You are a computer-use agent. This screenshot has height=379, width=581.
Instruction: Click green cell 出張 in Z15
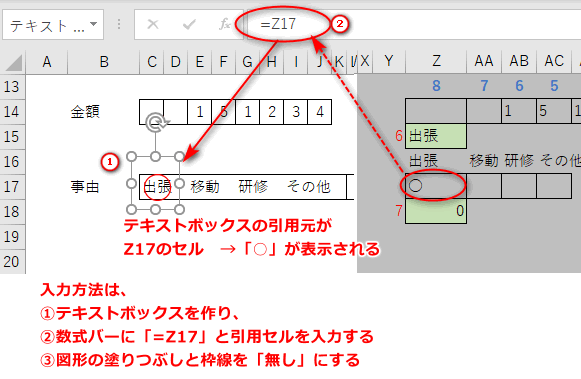pos(436,136)
